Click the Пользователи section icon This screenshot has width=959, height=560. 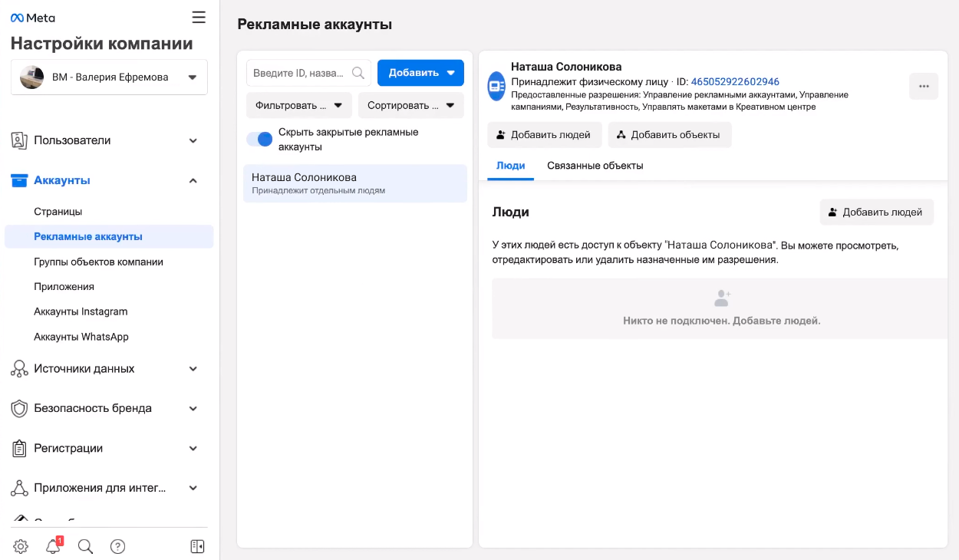[19, 140]
